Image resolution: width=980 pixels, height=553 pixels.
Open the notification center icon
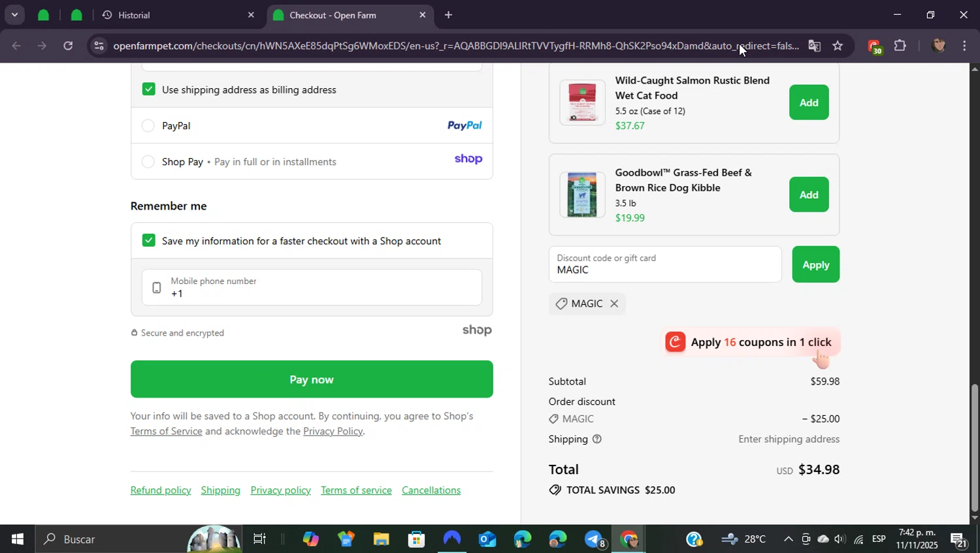(959, 540)
